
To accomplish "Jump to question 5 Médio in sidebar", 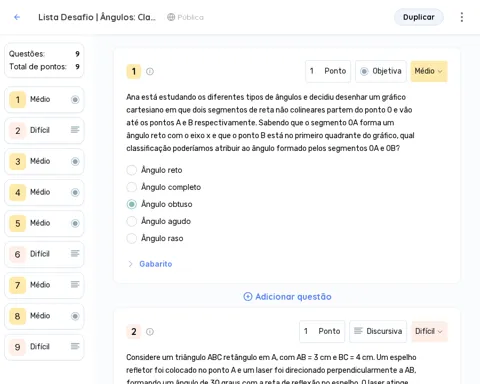I will (44, 223).
